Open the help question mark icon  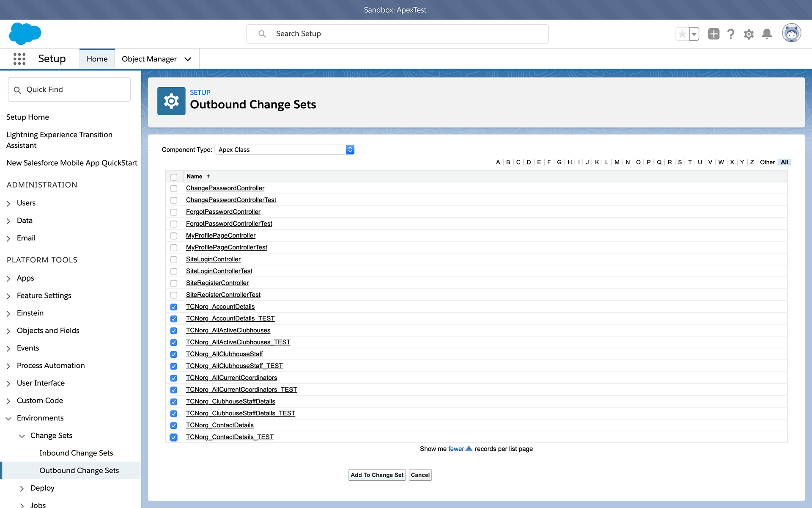point(730,34)
